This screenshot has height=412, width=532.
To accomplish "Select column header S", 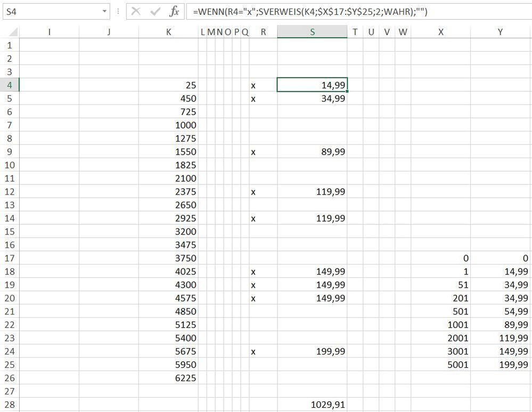I will (x=312, y=32).
